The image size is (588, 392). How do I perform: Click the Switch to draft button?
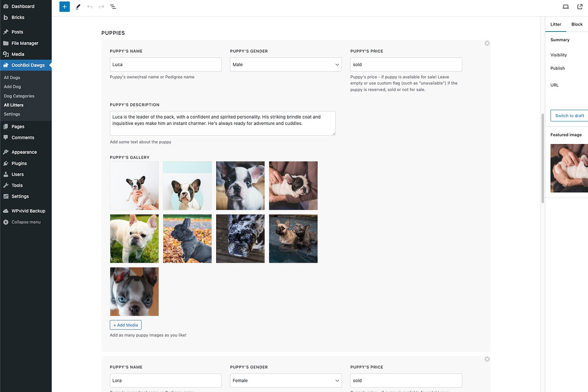coord(569,116)
